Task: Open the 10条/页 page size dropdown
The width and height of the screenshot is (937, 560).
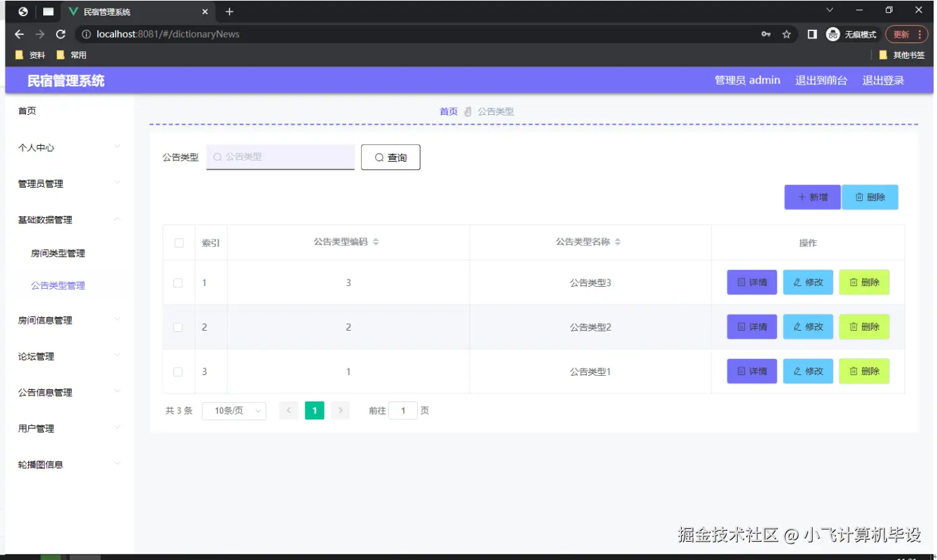Action: (234, 410)
